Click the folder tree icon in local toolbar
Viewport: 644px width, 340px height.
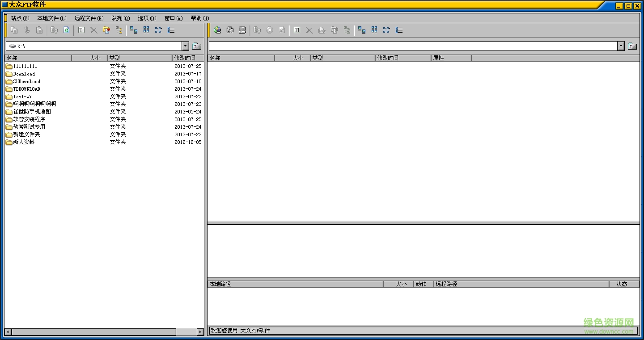[x=119, y=30]
